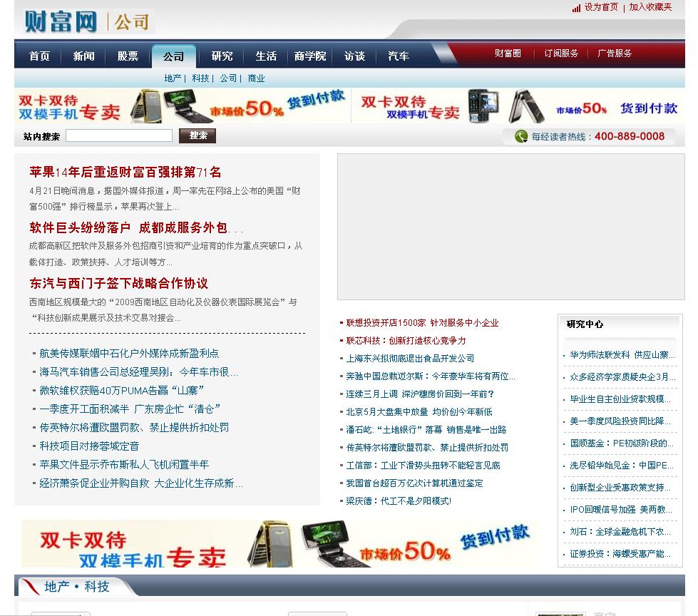Screen dimensions: 698x616
Task: Open 联芯科技：创新打造核心竞争力
Action: point(406,341)
